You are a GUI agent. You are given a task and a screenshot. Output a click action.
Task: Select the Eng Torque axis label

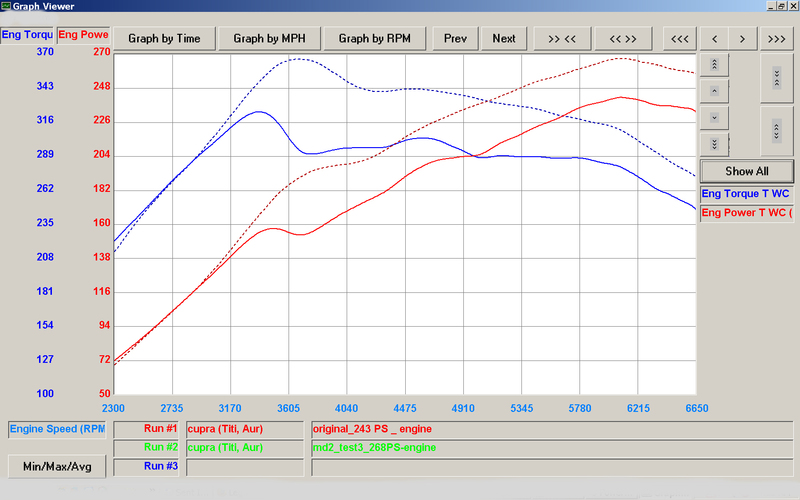click(27, 35)
